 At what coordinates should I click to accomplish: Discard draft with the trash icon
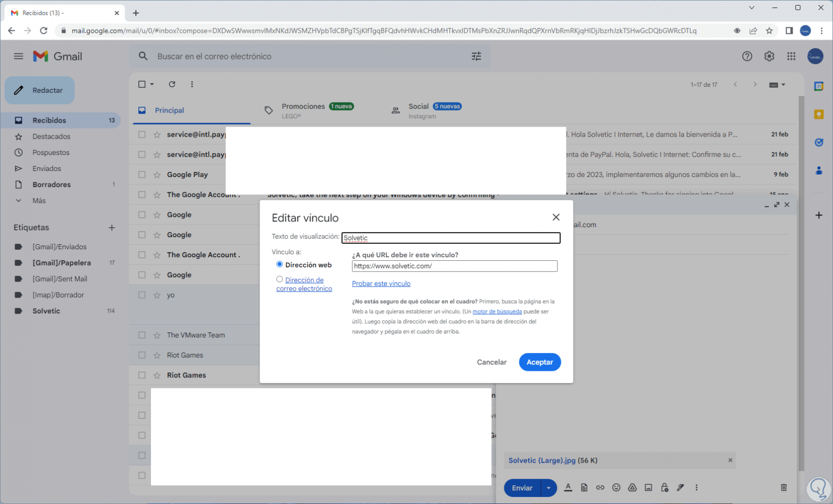click(784, 487)
